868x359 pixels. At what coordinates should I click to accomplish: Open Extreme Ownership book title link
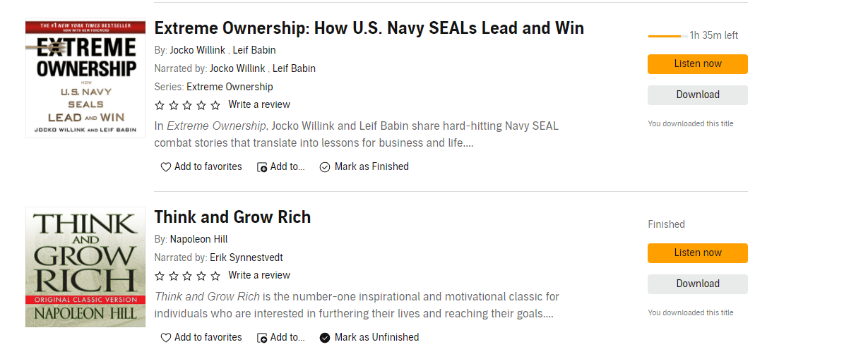(369, 28)
